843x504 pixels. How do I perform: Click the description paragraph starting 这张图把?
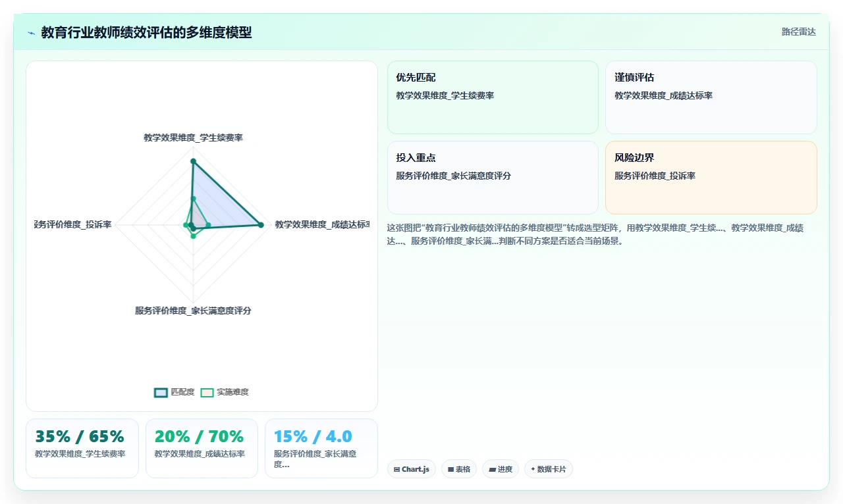coord(595,234)
